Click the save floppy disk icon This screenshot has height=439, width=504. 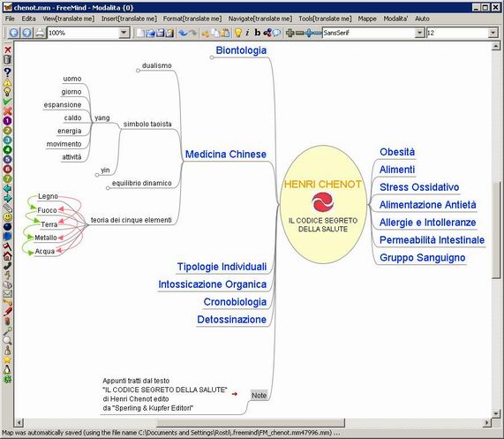(x=160, y=33)
